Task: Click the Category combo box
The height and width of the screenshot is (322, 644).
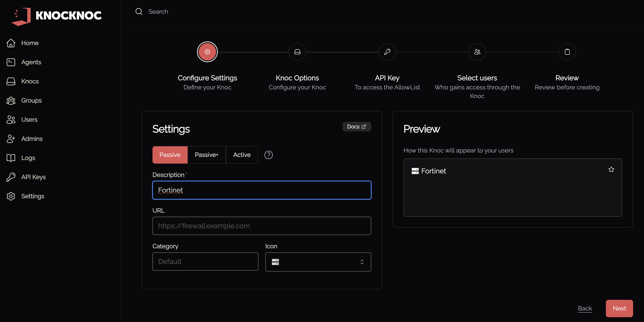Action: click(205, 261)
